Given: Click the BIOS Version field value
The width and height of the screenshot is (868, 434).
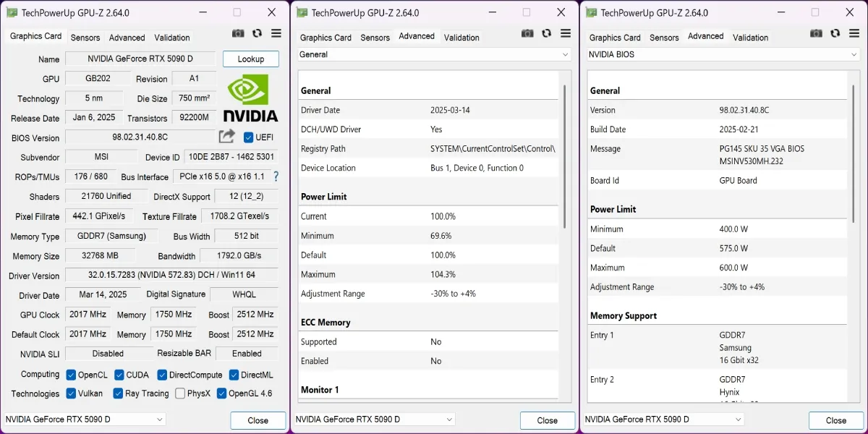Looking at the screenshot, I should [x=140, y=137].
